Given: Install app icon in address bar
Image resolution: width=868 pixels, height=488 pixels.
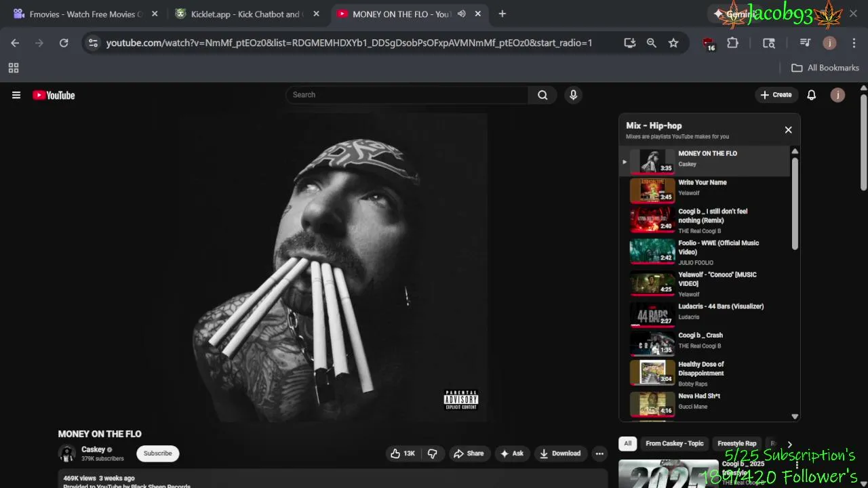Looking at the screenshot, I should click(630, 43).
